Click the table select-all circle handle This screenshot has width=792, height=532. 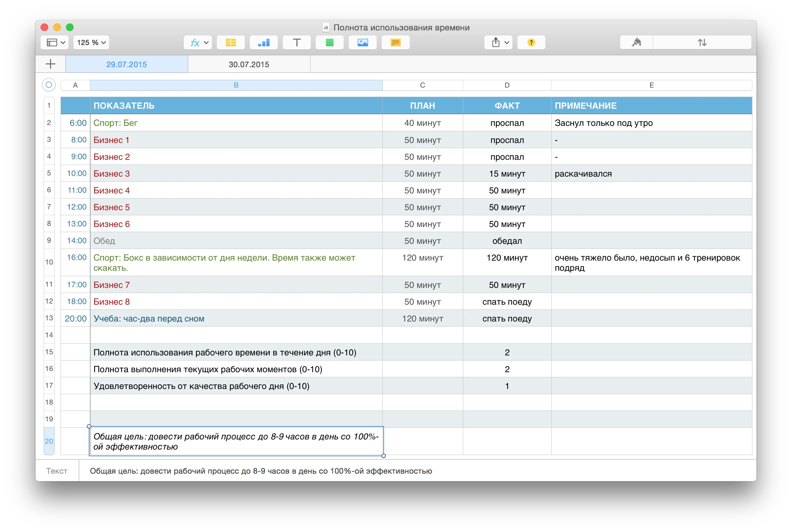49,85
